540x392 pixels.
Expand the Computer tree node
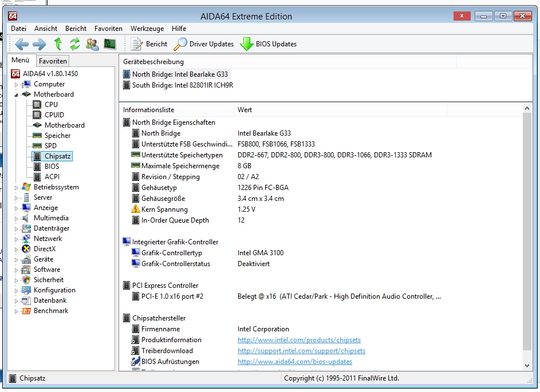pyautogui.click(x=16, y=84)
